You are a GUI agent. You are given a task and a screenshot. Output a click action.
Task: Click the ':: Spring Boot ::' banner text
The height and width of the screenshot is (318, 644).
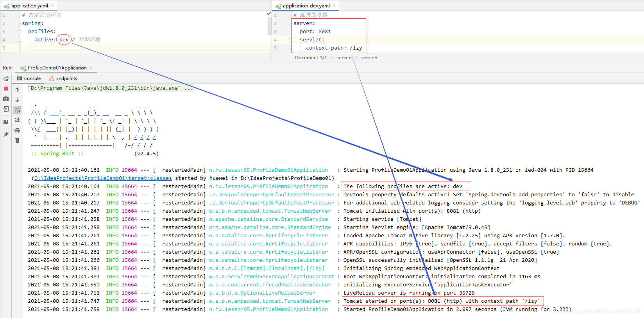[x=57, y=154]
